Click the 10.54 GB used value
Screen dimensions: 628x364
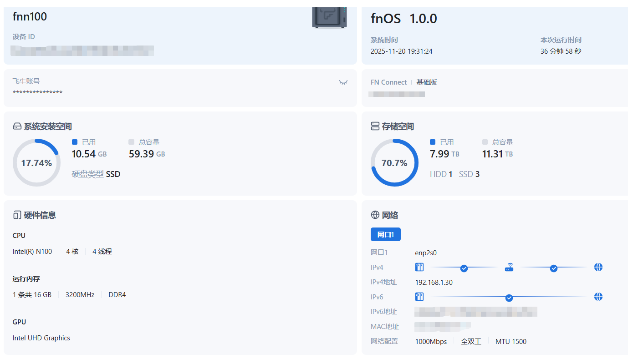(x=89, y=154)
